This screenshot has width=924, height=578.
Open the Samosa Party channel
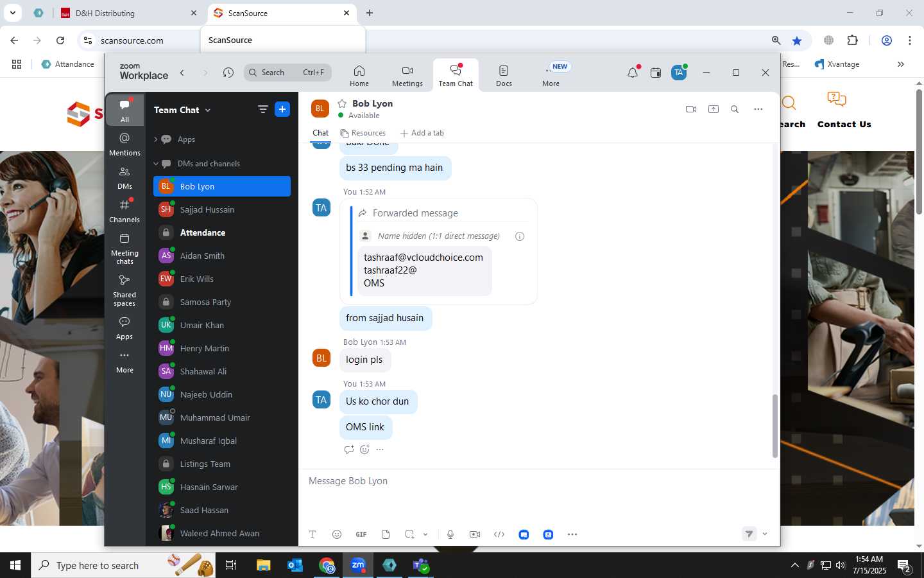pyautogui.click(x=222, y=302)
